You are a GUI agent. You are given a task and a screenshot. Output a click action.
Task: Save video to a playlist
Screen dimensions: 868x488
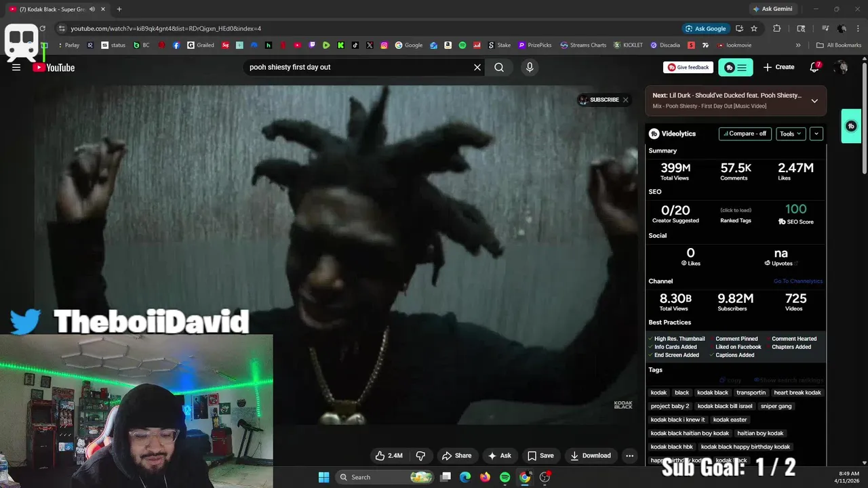540,455
